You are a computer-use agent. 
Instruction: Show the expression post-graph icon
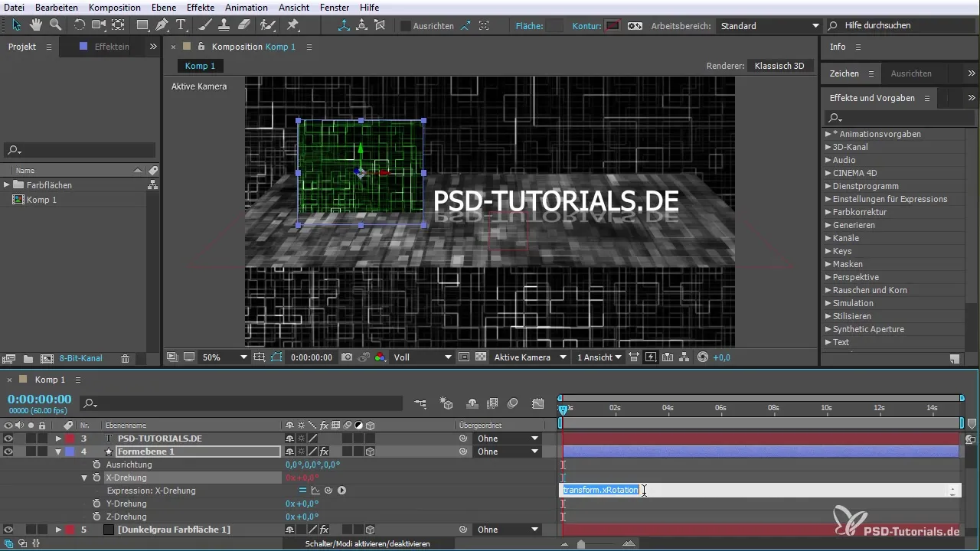click(x=315, y=491)
